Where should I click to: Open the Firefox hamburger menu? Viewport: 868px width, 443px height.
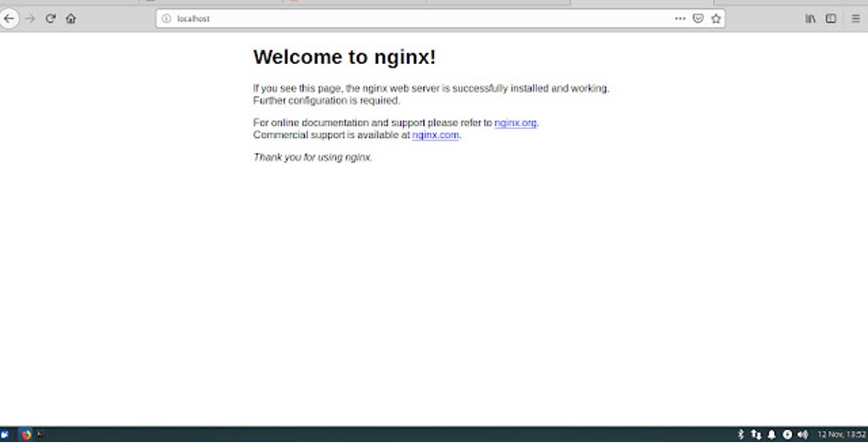(x=855, y=19)
